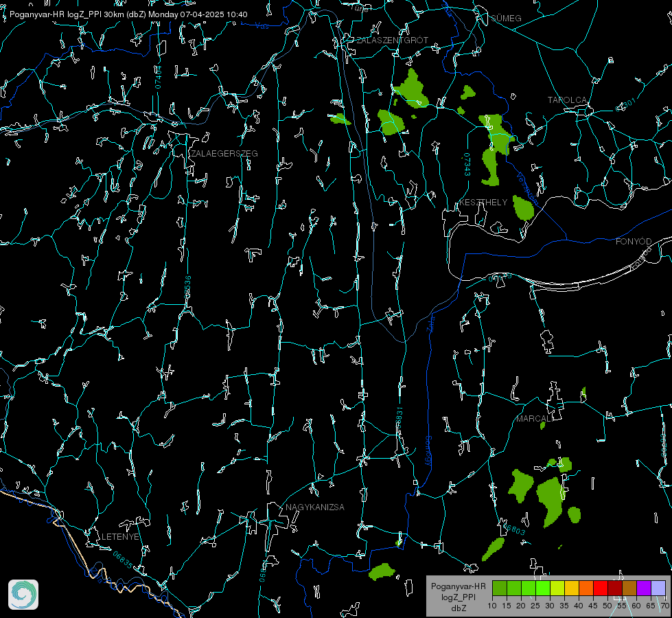Screen dimensions: 672x618
Task: Click the radar echo south of Nagykanizsa border
Action: [381, 571]
